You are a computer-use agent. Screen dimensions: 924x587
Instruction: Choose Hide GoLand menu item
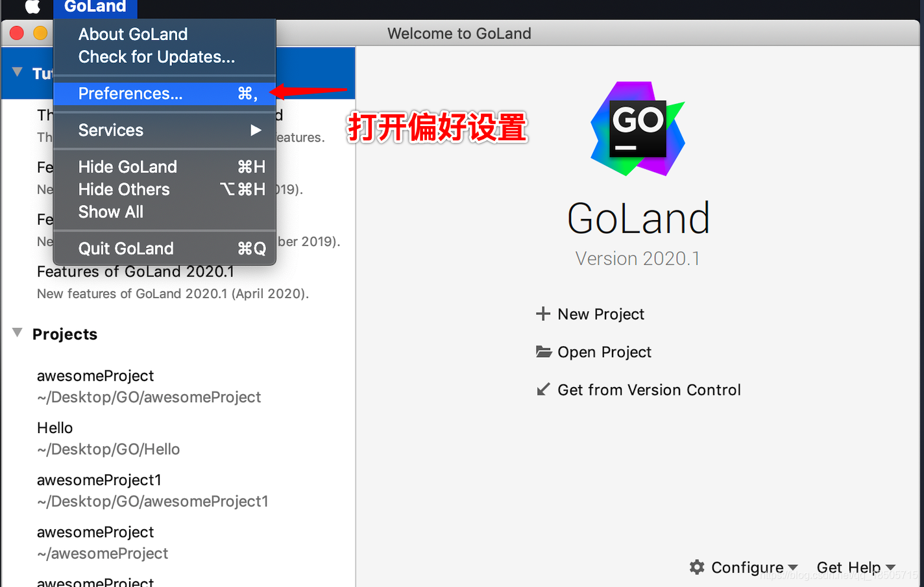(165, 167)
